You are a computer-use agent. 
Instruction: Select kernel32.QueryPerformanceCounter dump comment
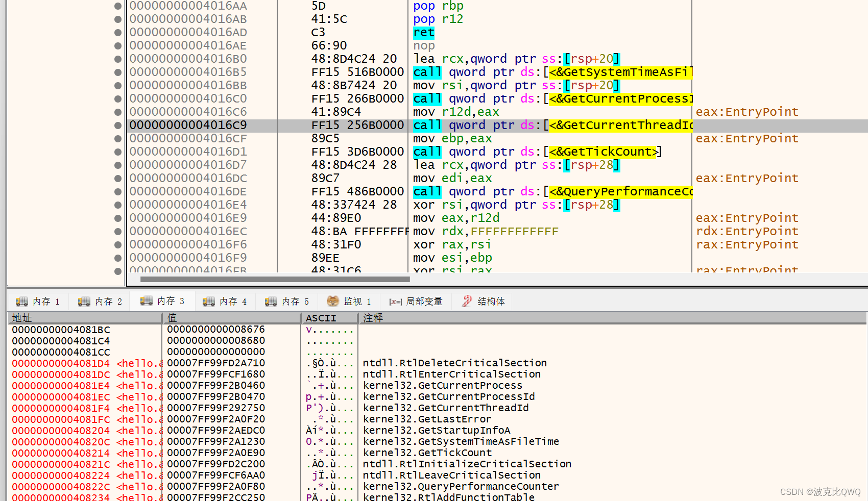tap(461, 487)
